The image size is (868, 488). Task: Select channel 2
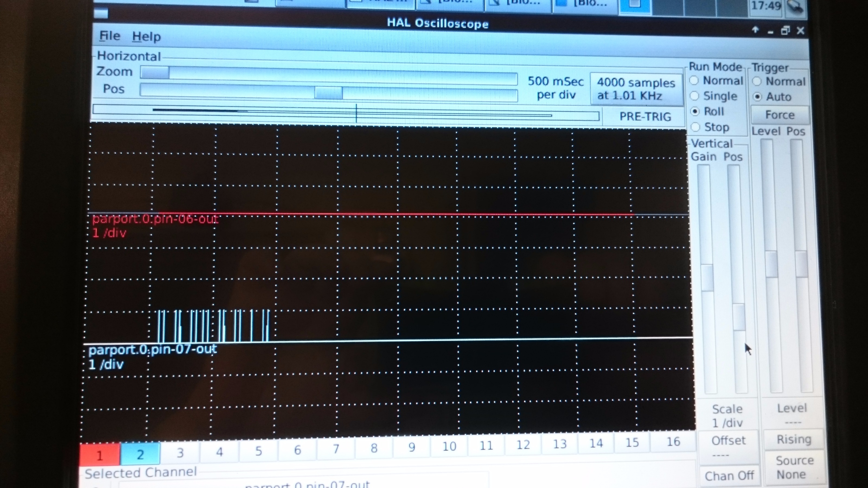[140, 454]
